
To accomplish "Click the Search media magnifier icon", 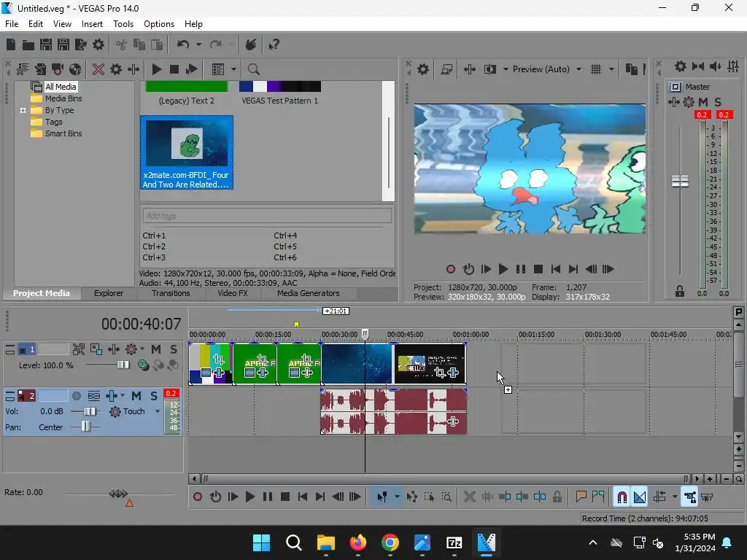I will 253,69.
